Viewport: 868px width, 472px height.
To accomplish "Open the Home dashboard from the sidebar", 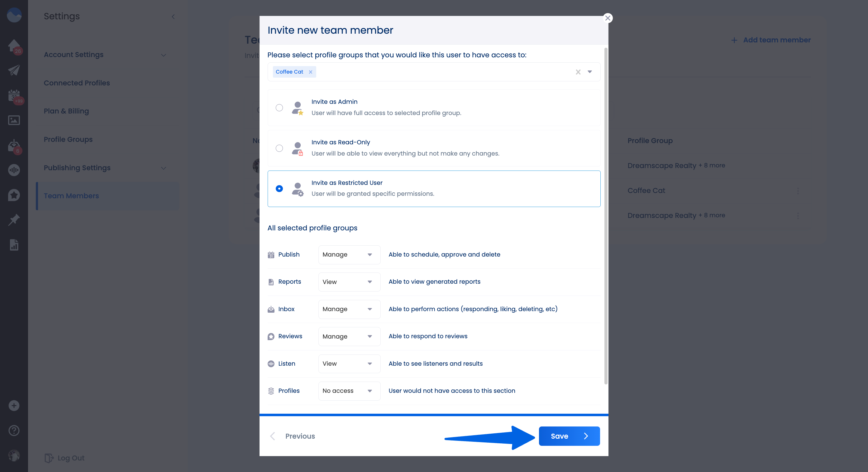I will [x=14, y=46].
